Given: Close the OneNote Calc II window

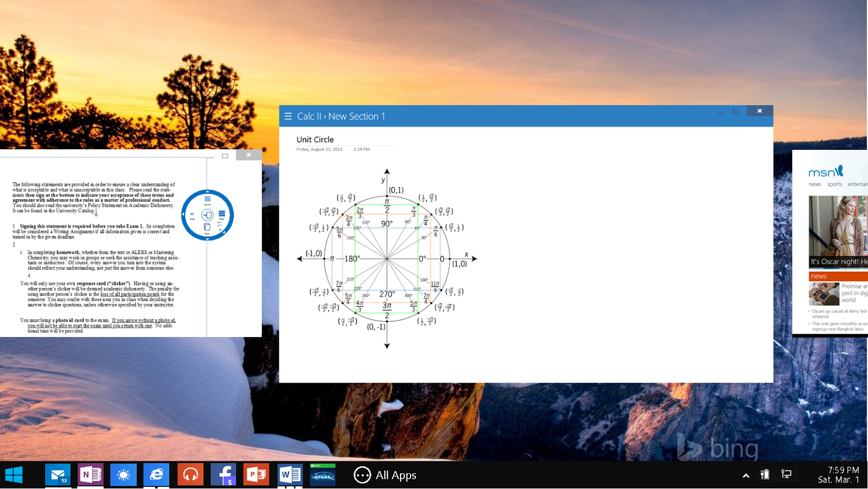Looking at the screenshot, I should tap(759, 111).
